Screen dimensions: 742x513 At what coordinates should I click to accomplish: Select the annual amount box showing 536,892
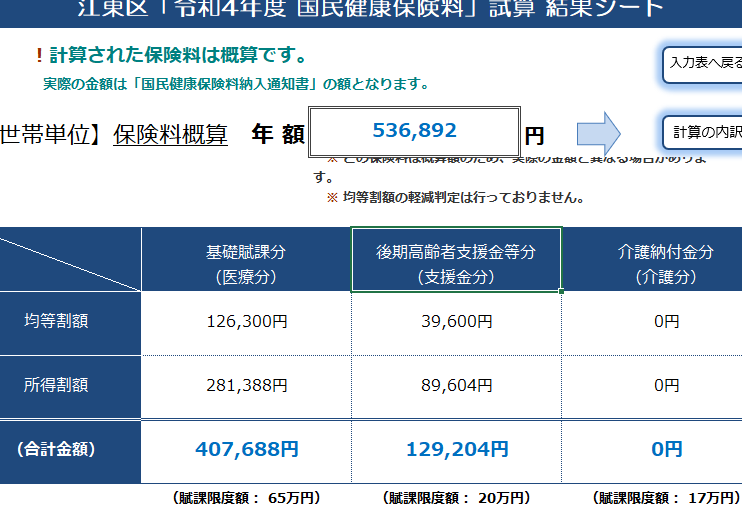click(414, 130)
